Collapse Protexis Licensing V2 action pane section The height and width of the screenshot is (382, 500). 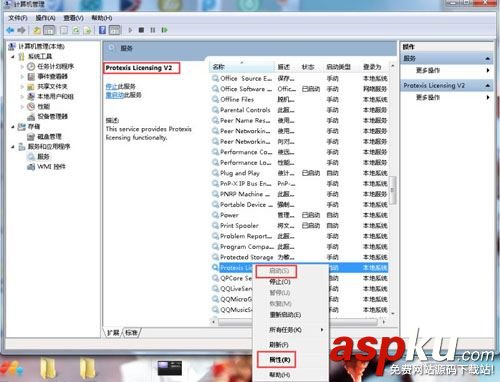(x=488, y=86)
